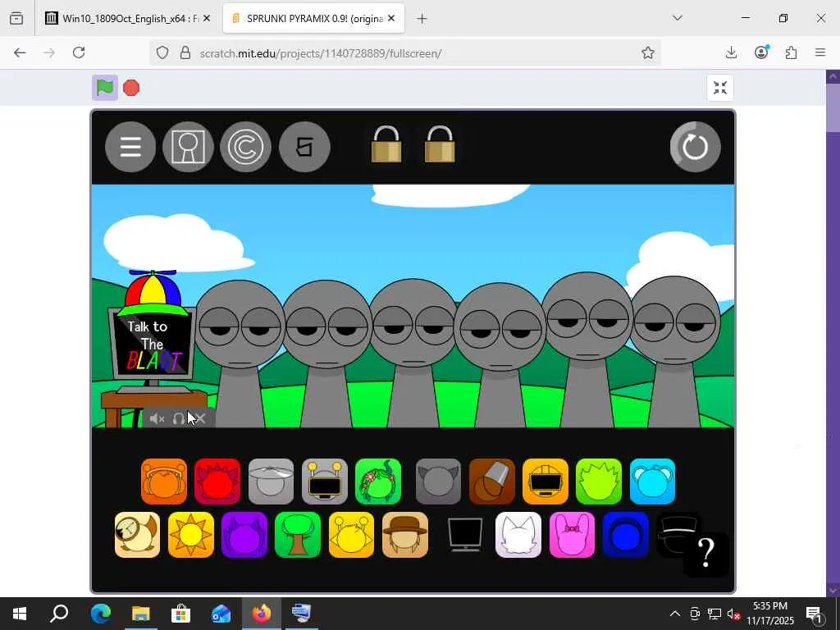840x630 pixels.
Task: Close the SPRUNKI PYRAMIX tab
Action: click(391, 18)
